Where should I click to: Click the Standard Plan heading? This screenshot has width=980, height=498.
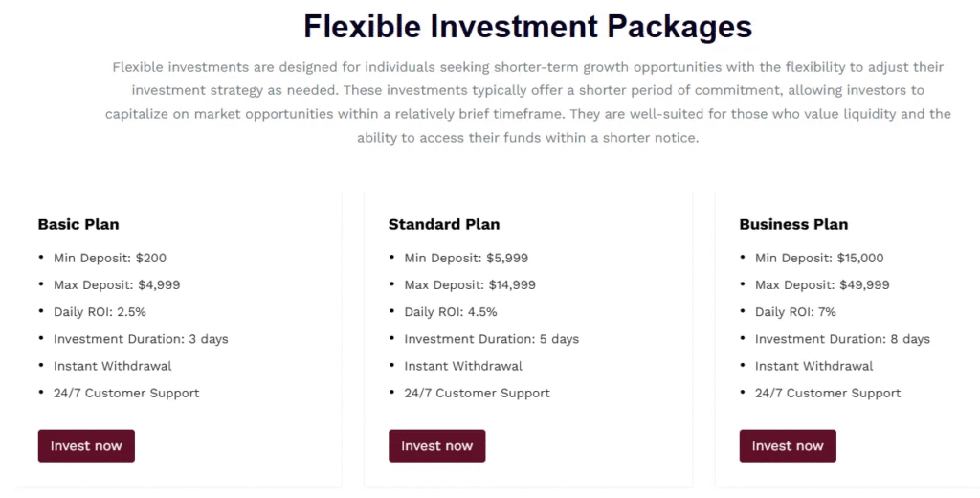[444, 224]
